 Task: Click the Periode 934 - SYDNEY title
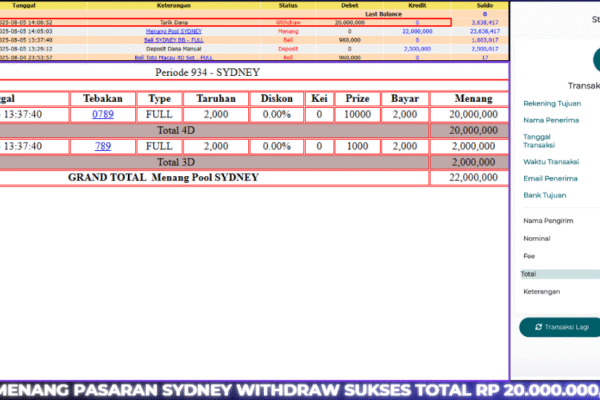click(x=207, y=72)
